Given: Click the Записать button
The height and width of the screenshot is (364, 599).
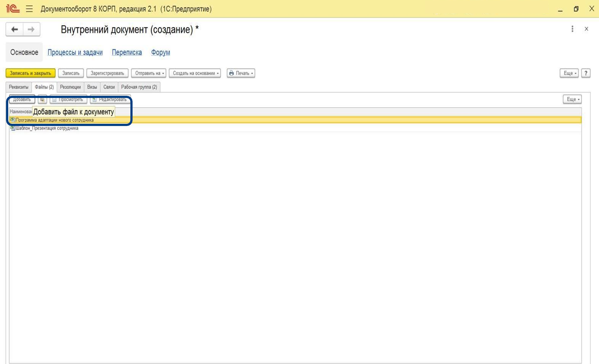Looking at the screenshot, I should pos(71,73).
